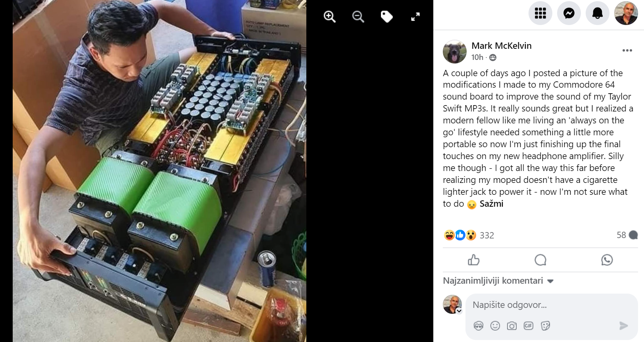Attach a photo with camera icon
This screenshot has width=644, height=342.
[x=512, y=326]
